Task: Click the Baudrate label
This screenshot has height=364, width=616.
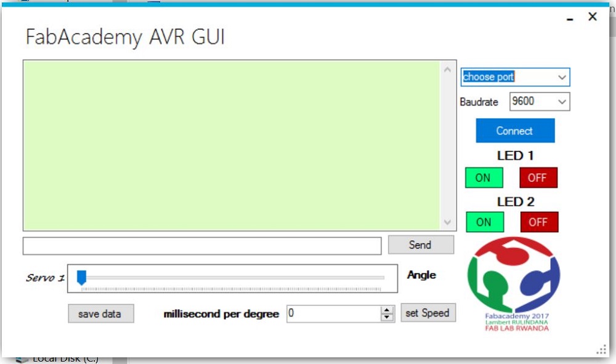Action: [479, 102]
